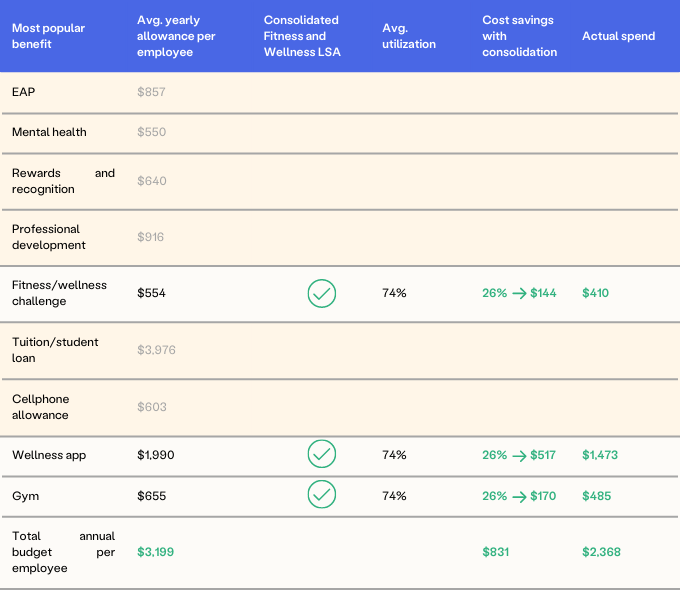680x590 pixels.
Task: Select 'Avg. yearly allowance per employee' header
Action: coord(176,36)
